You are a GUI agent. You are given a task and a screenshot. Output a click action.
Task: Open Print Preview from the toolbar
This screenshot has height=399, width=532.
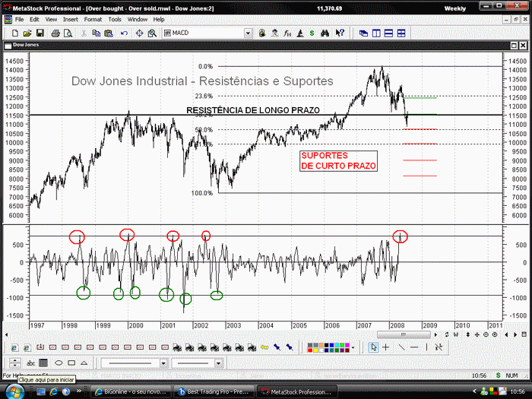point(68,33)
